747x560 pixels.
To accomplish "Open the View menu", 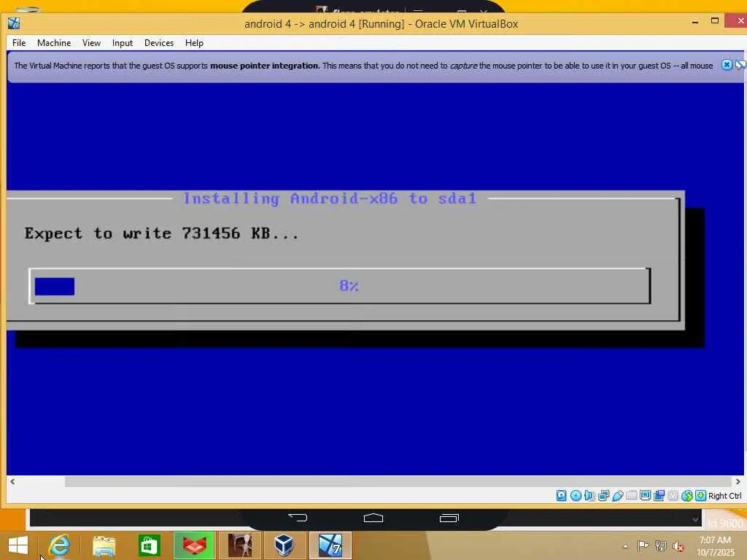I will [x=91, y=43].
